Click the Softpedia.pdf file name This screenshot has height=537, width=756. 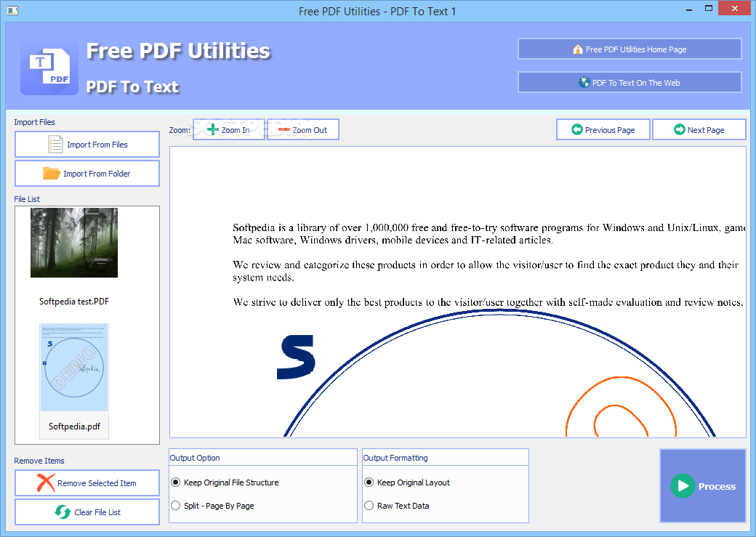coord(74,426)
